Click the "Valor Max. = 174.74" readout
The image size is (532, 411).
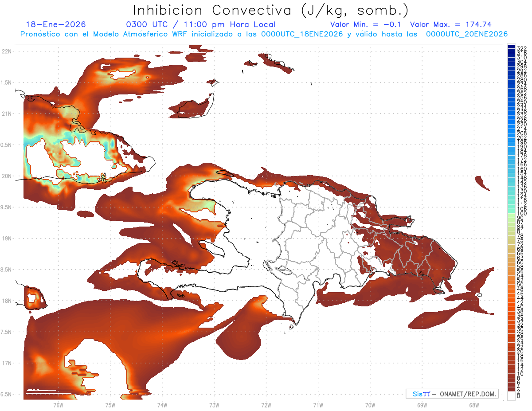tap(451, 24)
